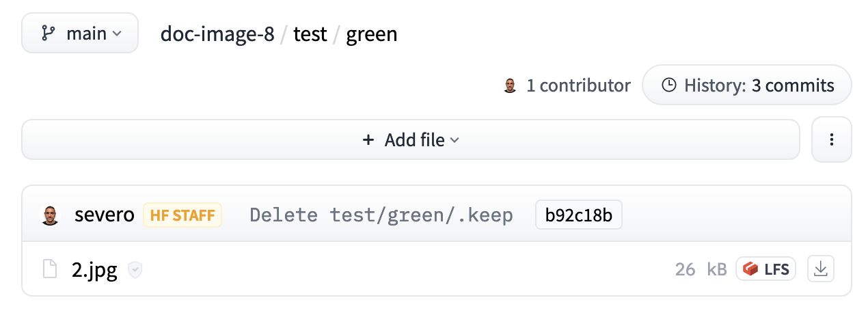Image resolution: width=868 pixels, height=313 pixels.
Task: Open commit hash b92c18b
Action: tap(579, 215)
